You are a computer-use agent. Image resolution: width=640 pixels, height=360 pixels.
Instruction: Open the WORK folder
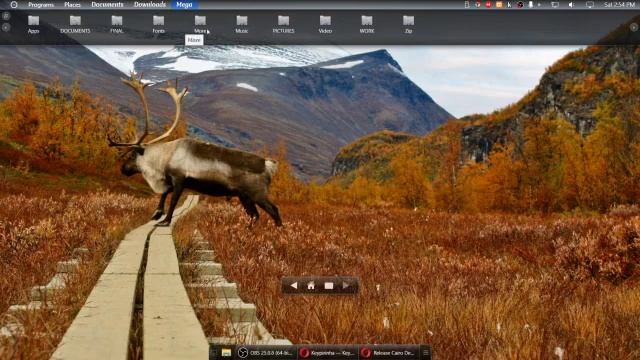pos(367,24)
